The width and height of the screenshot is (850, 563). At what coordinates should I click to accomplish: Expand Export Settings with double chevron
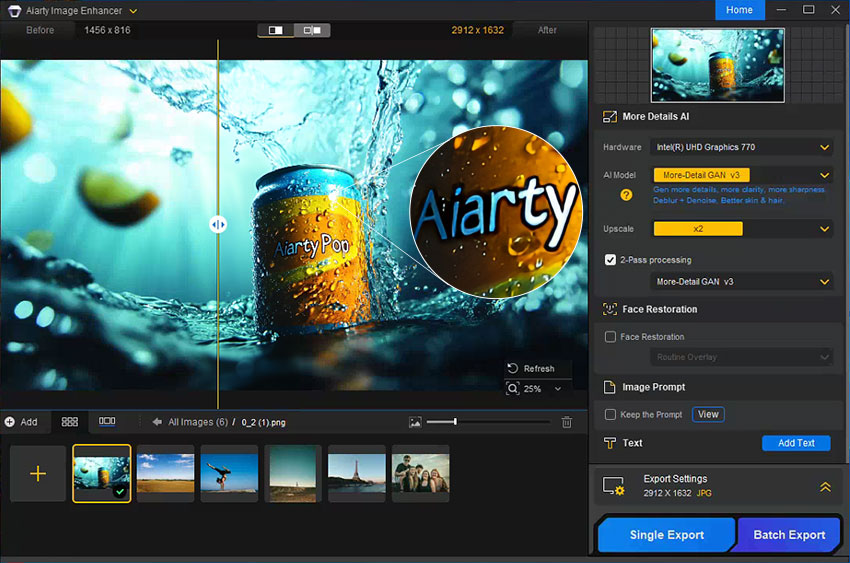click(x=825, y=487)
